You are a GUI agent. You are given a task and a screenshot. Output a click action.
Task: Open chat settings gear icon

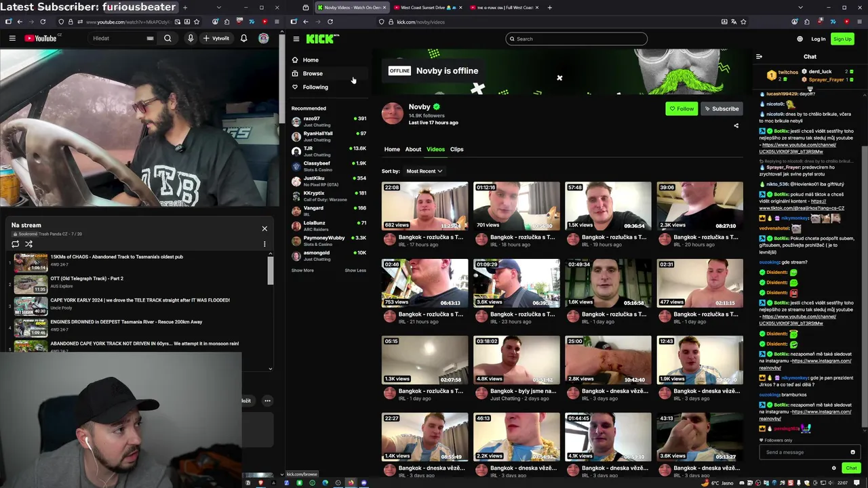[834, 468]
